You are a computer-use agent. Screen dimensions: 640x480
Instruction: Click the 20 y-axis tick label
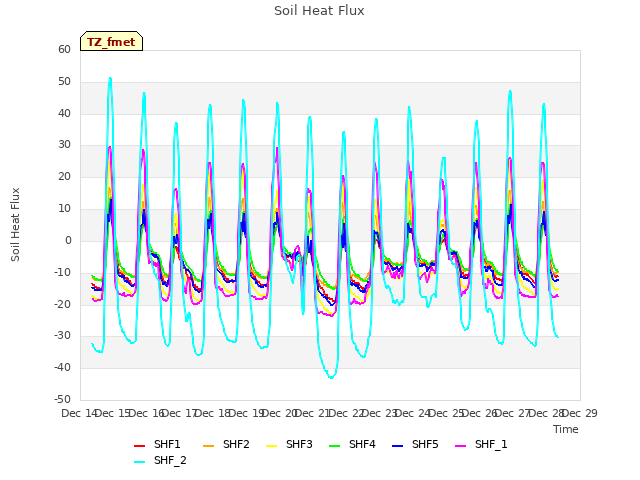coord(64,177)
